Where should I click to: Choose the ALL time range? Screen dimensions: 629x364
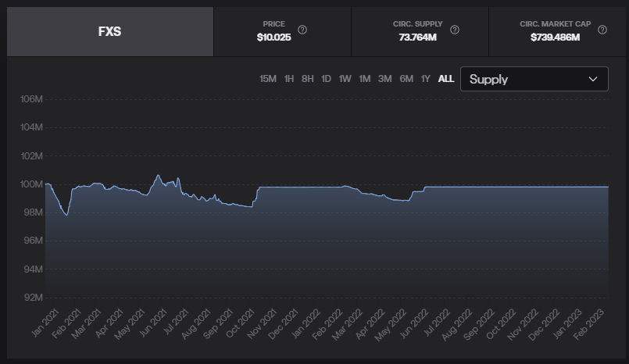coord(446,79)
